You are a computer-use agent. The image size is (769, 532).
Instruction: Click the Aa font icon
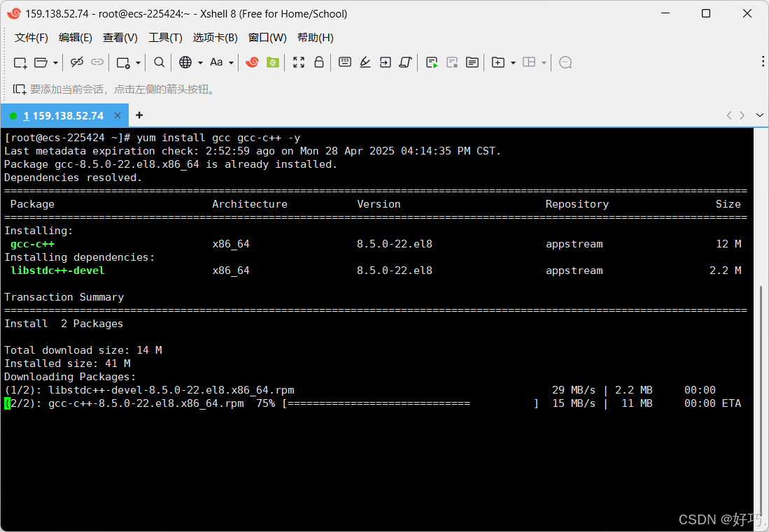[x=216, y=62]
